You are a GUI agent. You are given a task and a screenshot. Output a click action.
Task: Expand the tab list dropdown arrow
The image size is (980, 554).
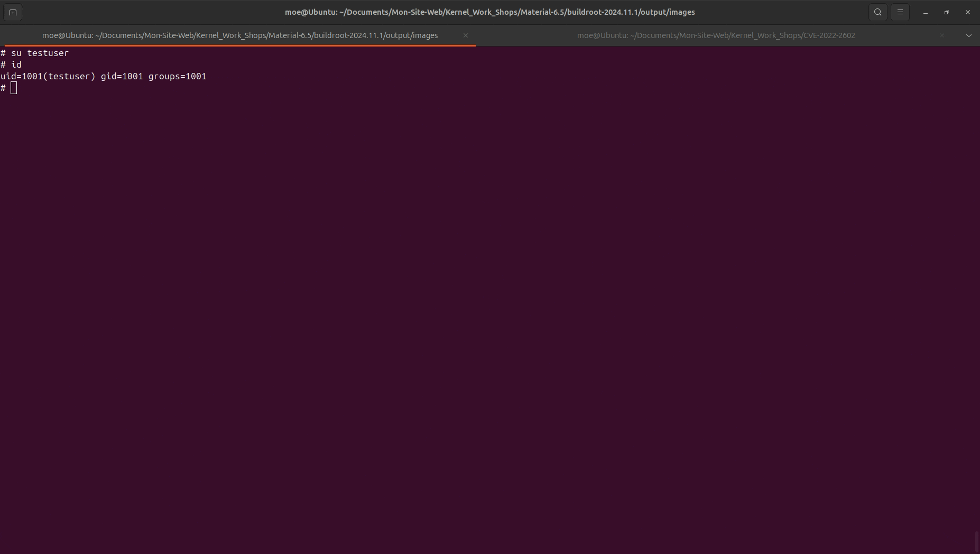tap(969, 35)
